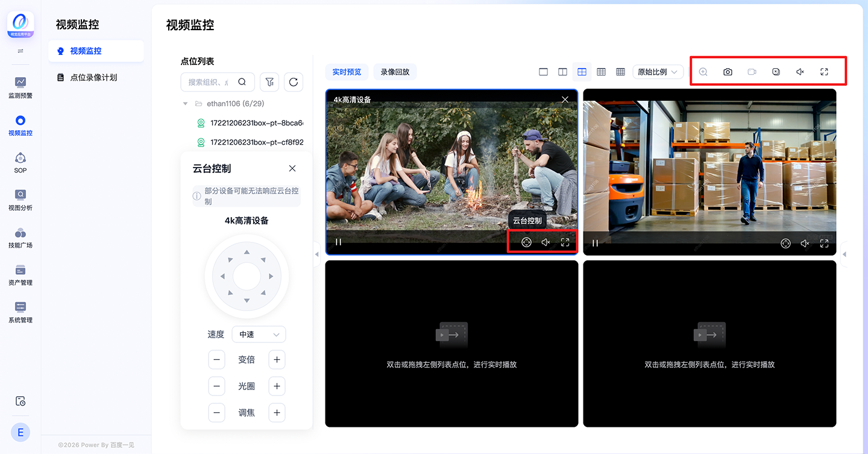Switch to two-pane split layout
Image resolution: width=868 pixels, height=454 pixels.
(562, 72)
